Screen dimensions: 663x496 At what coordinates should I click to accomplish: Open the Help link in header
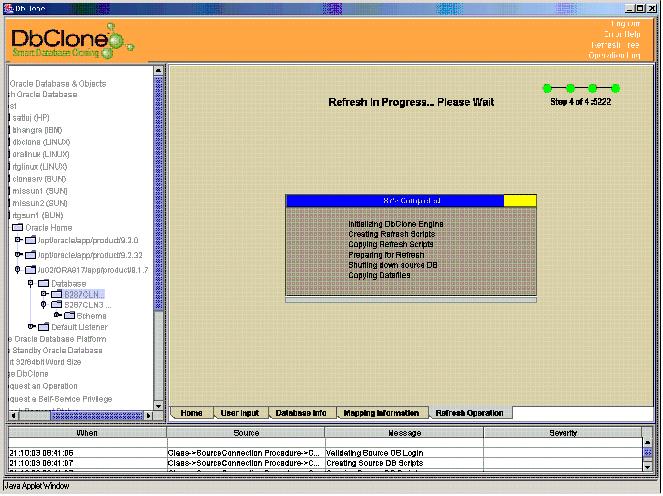622,34
